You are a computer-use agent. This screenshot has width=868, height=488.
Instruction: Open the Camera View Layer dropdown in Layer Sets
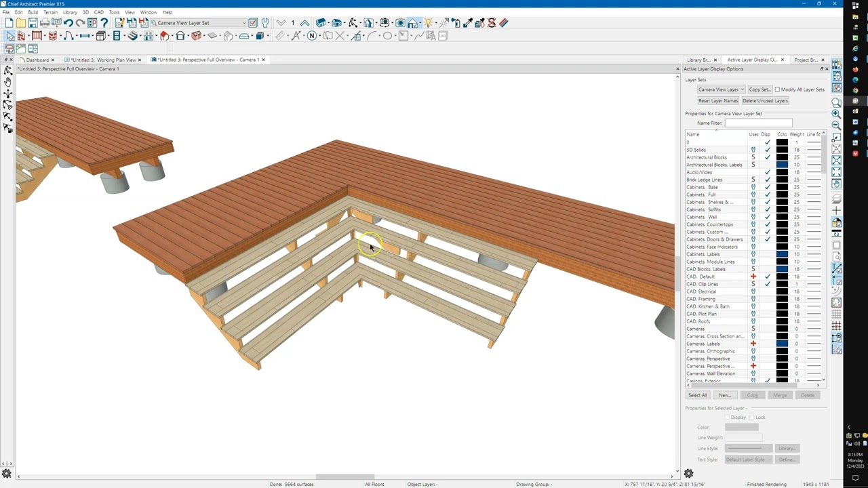[721, 89]
